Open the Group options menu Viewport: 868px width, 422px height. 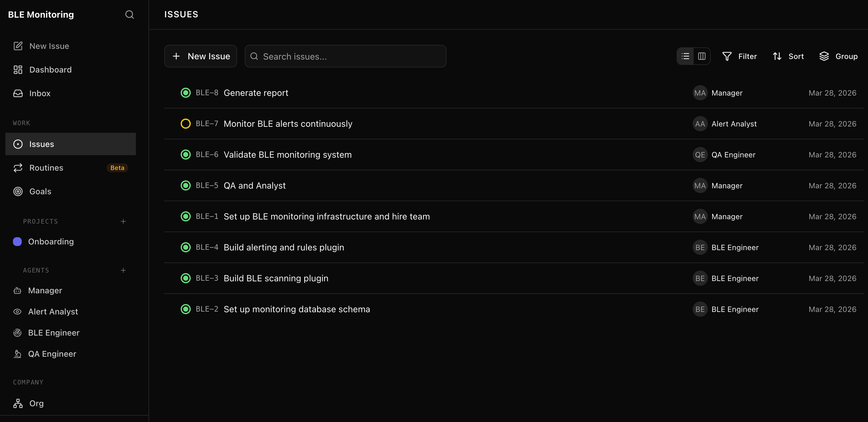pyautogui.click(x=838, y=56)
